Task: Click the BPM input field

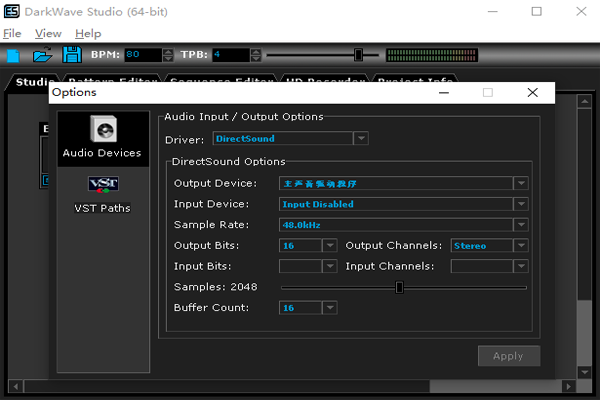Action: [143, 55]
